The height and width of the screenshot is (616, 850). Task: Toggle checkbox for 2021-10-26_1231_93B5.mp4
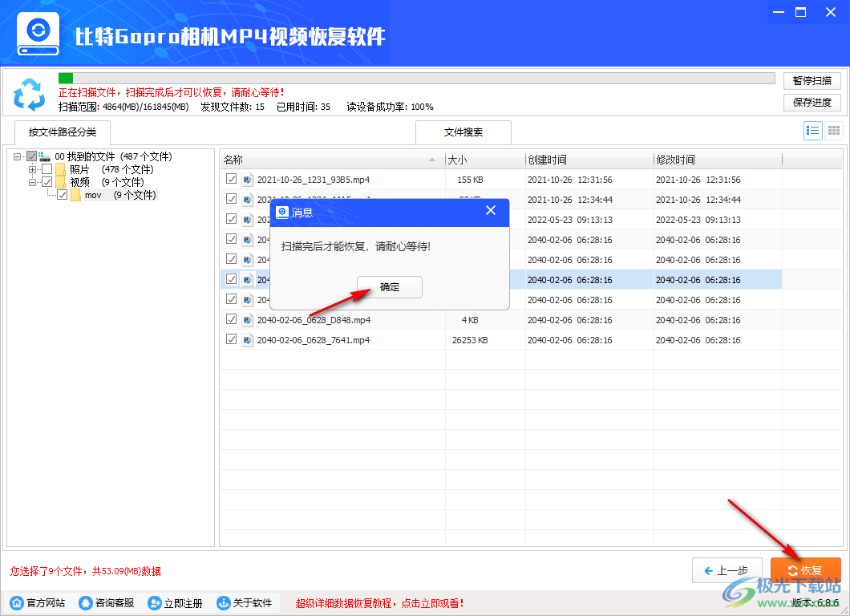232,178
